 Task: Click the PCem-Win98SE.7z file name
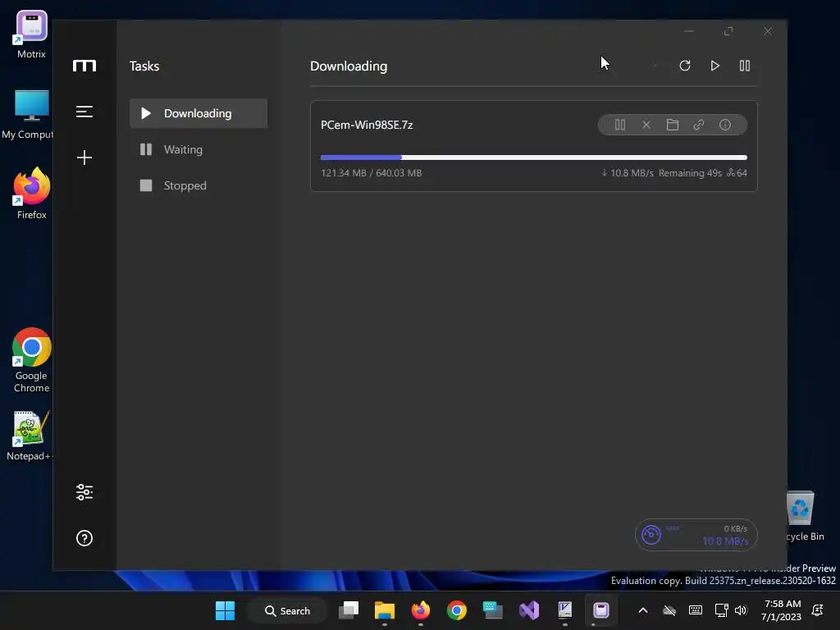(x=367, y=125)
